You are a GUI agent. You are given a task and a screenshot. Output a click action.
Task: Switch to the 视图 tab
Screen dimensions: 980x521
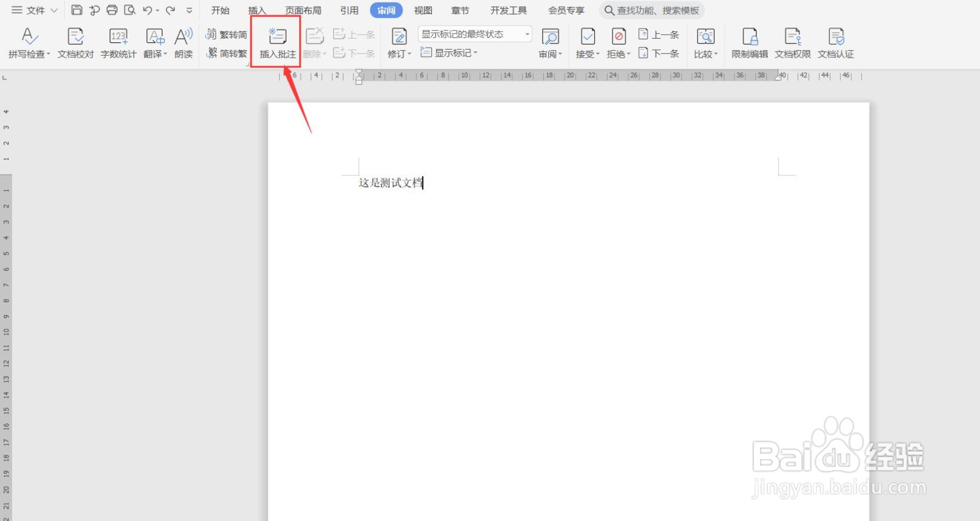tap(423, 10)
